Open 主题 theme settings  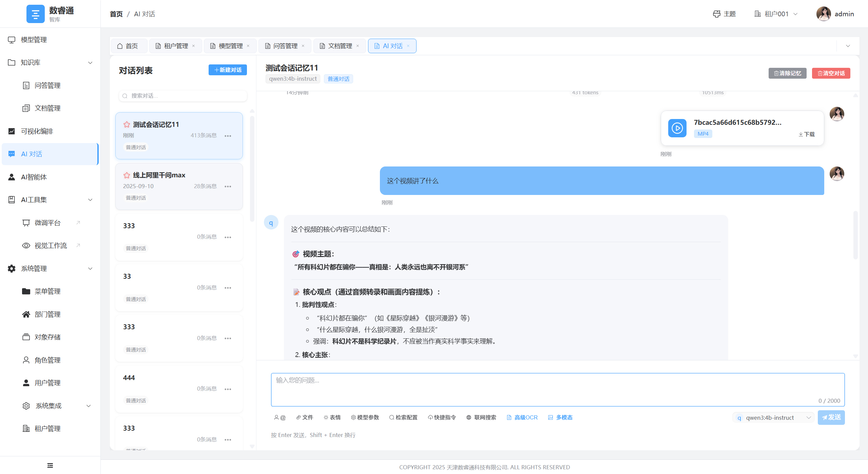pyautogui.click(x=724, y=14)
